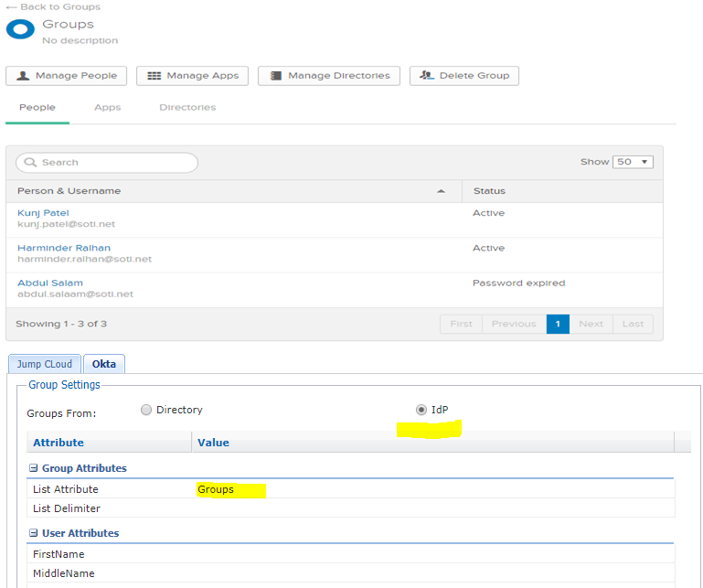703x588 pixels.
Task: Select the IdP radio button
Action: [421, 410]
